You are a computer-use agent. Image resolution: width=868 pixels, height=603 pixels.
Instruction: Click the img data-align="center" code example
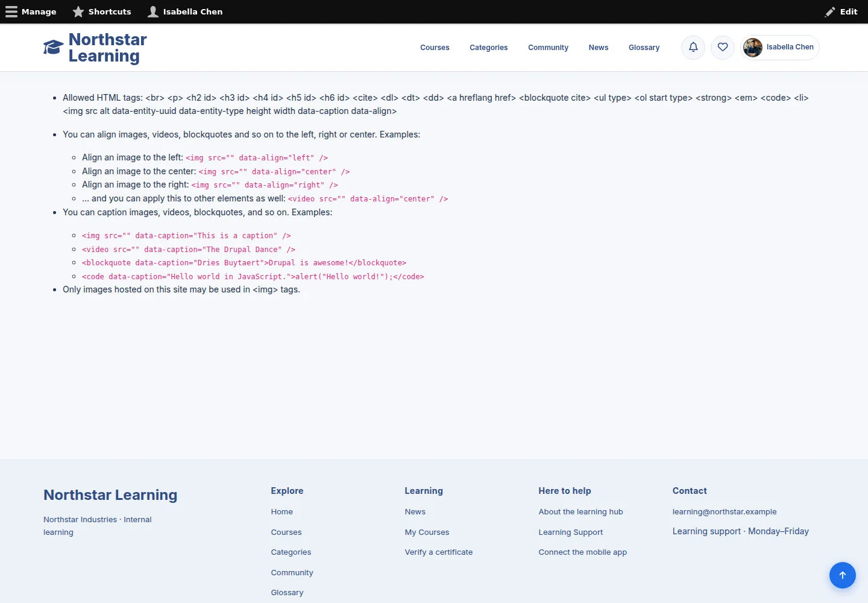pos(274,172)
